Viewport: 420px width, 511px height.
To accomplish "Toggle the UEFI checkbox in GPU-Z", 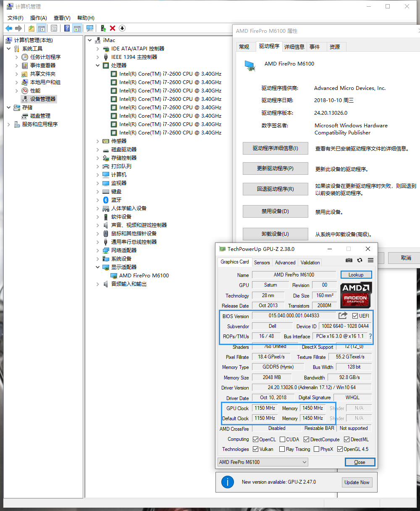I will tap(355, 316).
